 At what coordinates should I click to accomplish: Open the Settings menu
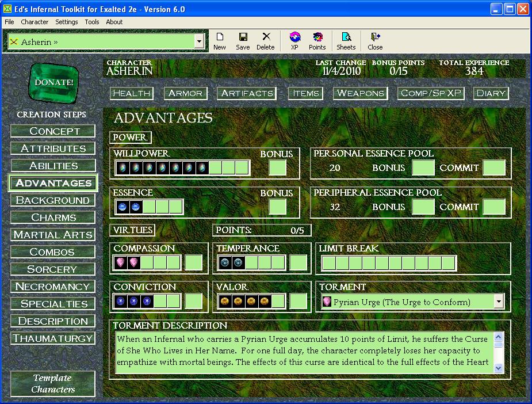tap(67, 22)
